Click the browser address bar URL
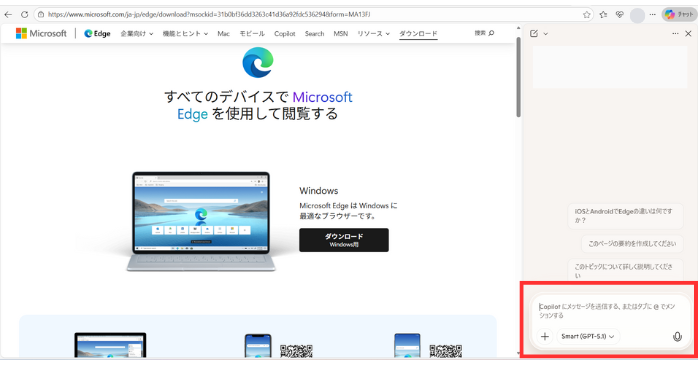Screen dimensions: 698x365 pyautogui.click(x=209, y=14)
